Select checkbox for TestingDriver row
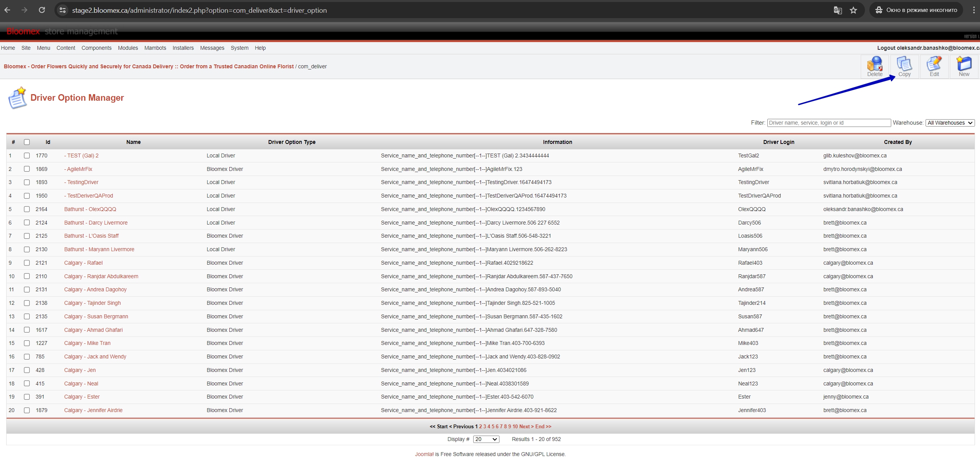Viewport: 980px width, 463px height. pos(27,182)
